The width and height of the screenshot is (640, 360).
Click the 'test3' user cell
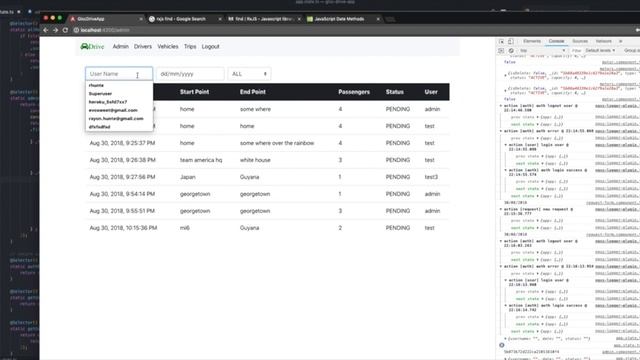tap(431, 177)
